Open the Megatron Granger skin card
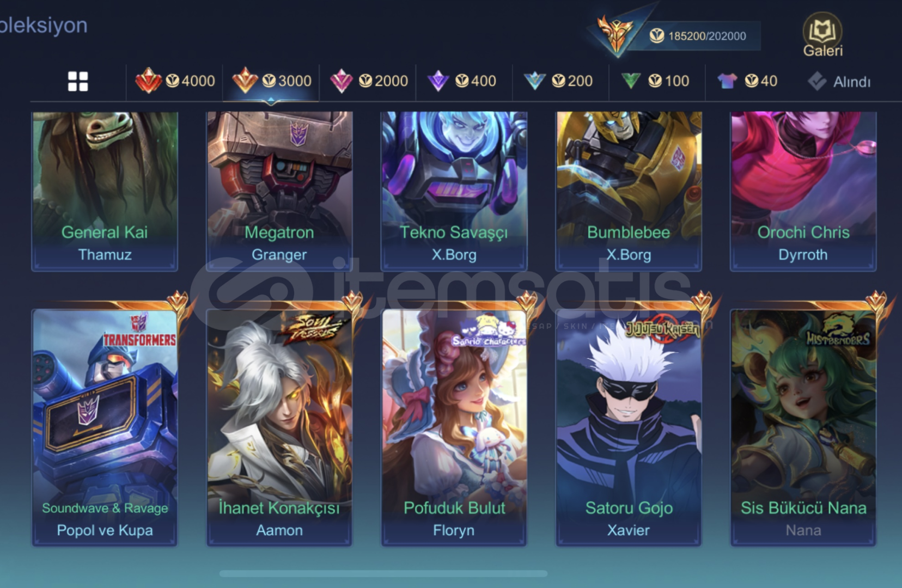902x588 pixels. [x=279, y=191]
